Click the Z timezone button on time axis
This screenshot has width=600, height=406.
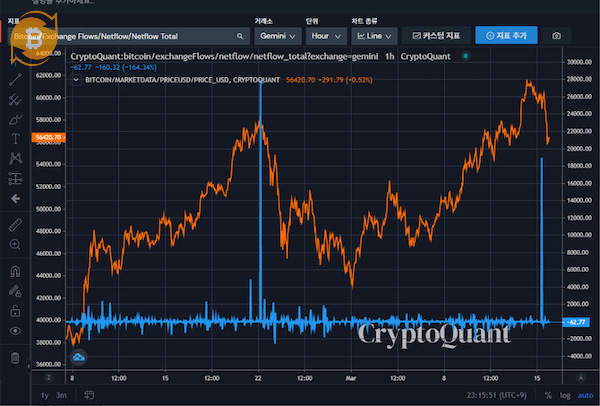pos(49,378)
